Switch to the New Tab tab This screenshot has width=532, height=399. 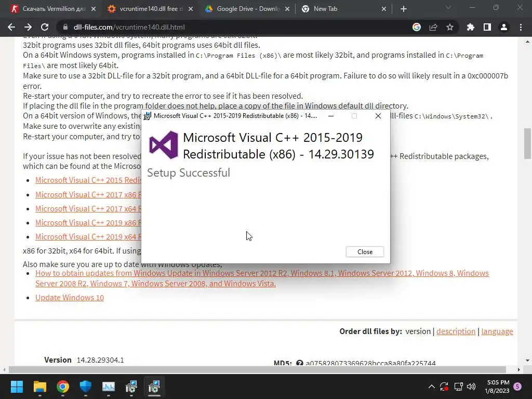click(344, 9)
